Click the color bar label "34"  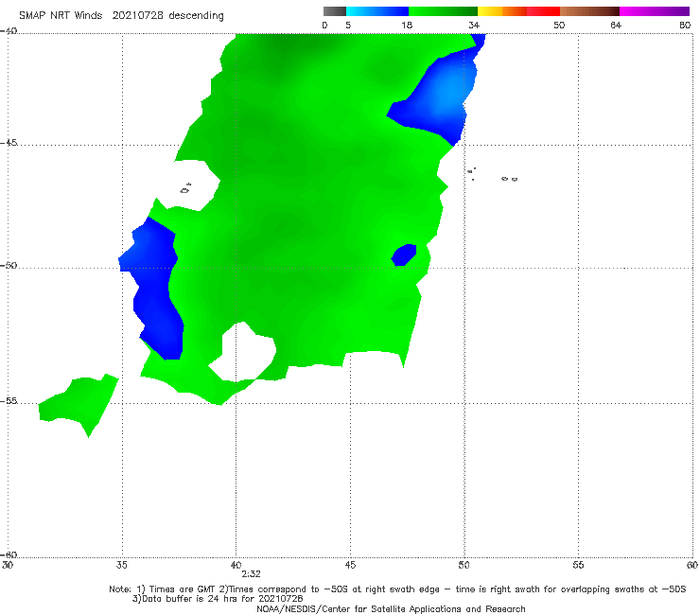474,26
